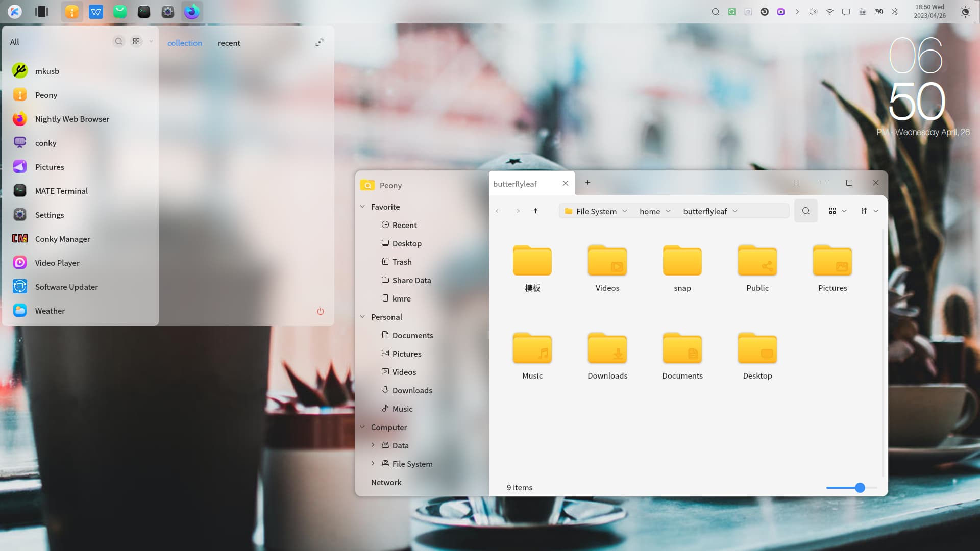This screenshot has height=551, width=980.
Task: Go up to the parent directory
Action: 535,211
